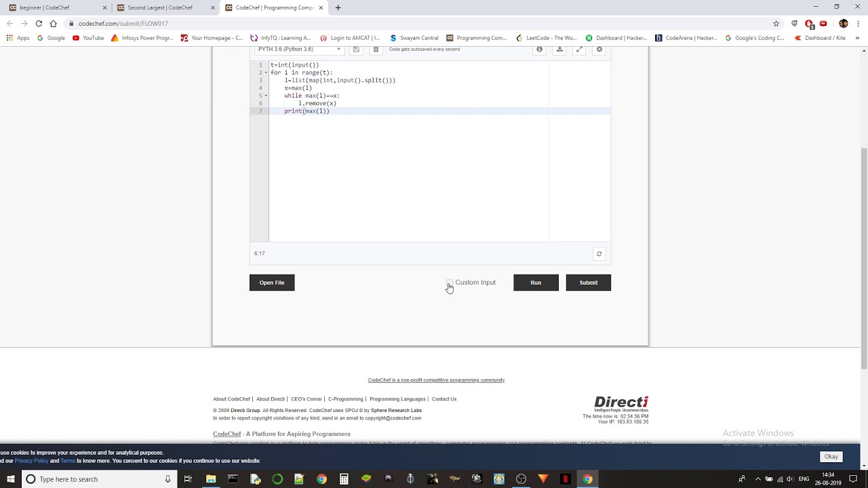Screen dimensions: 868x488
Task: Click the About Directi footer link
Action: point(270,399)
